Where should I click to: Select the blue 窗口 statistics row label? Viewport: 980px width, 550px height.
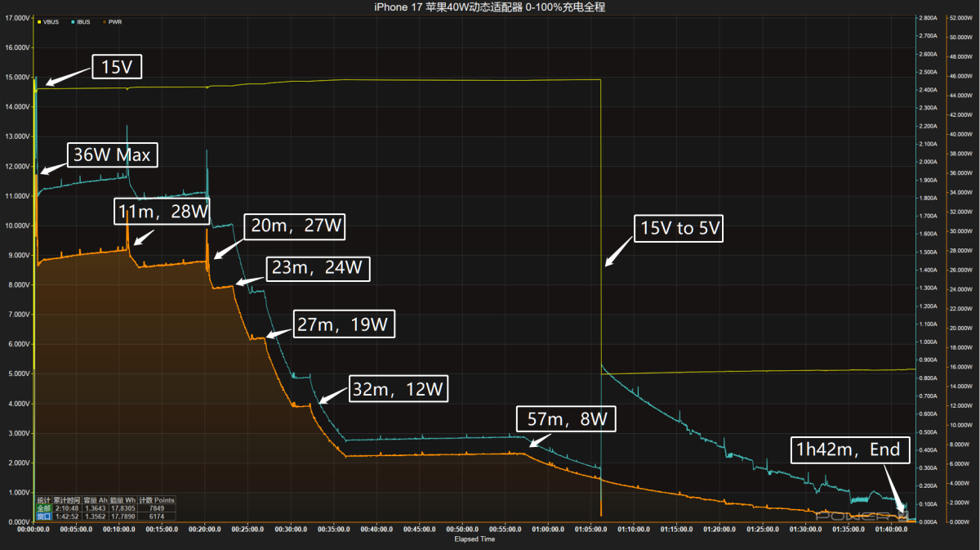coord(44,516)
